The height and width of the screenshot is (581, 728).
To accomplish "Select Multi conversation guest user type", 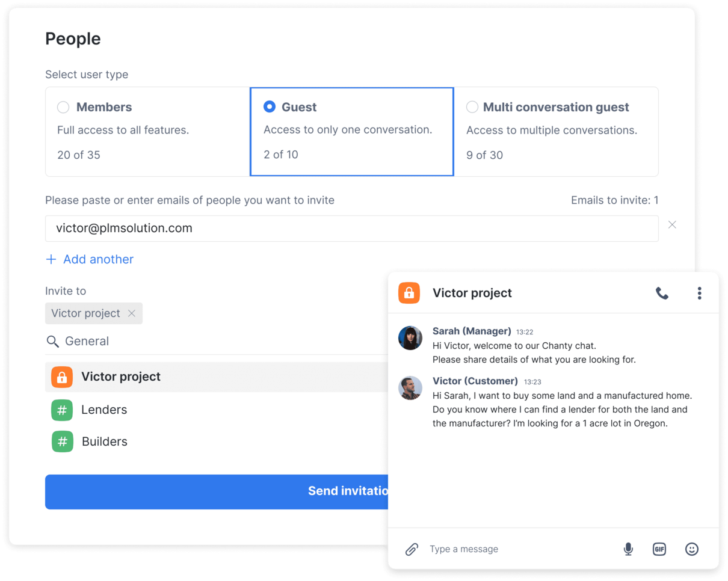I will (472, 107).
